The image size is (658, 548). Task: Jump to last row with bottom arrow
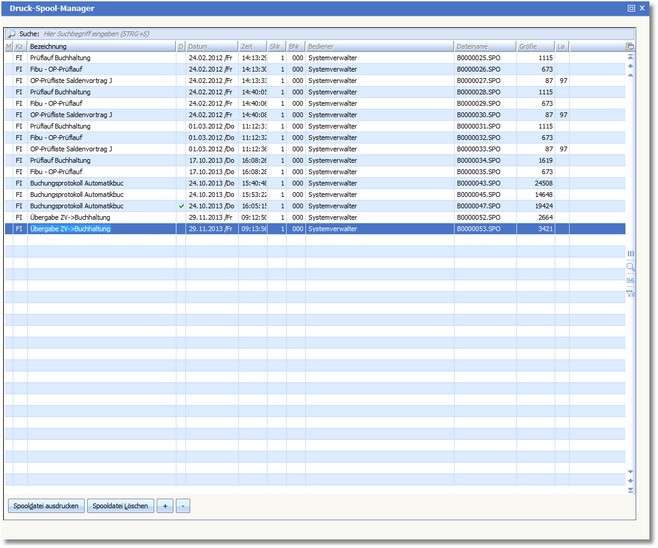(630, 490)
